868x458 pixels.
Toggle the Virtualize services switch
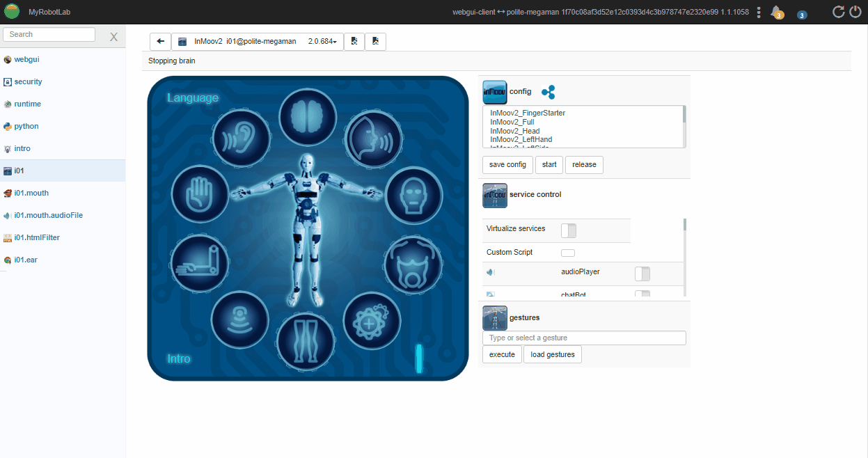[x=569, y=230]
